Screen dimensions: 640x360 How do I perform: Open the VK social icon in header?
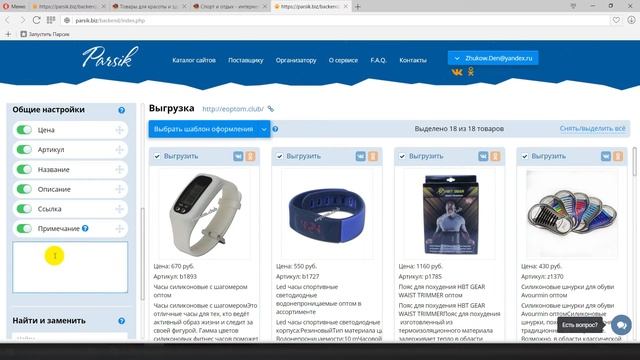click(457, 72)
